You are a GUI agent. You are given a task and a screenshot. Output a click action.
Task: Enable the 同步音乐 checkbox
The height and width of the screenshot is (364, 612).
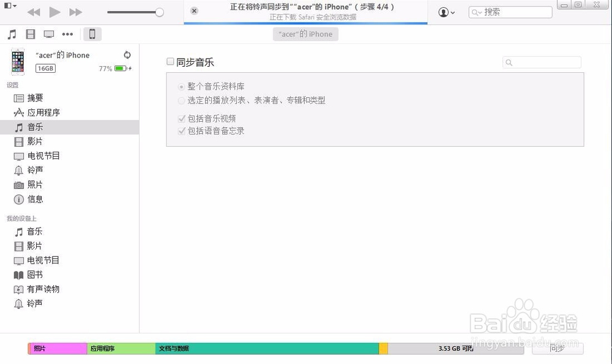[170, 62]
